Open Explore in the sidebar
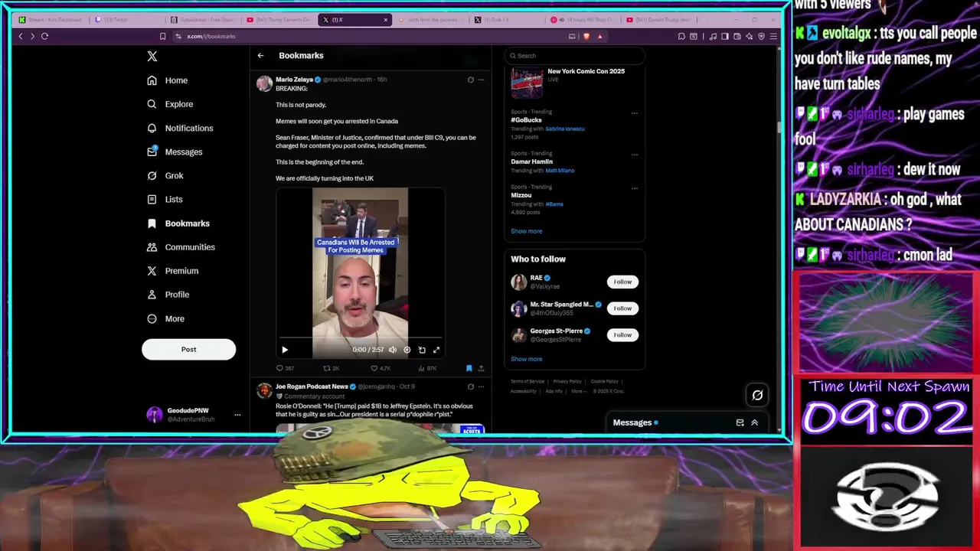Screen dimensions: 980x551 170,104
